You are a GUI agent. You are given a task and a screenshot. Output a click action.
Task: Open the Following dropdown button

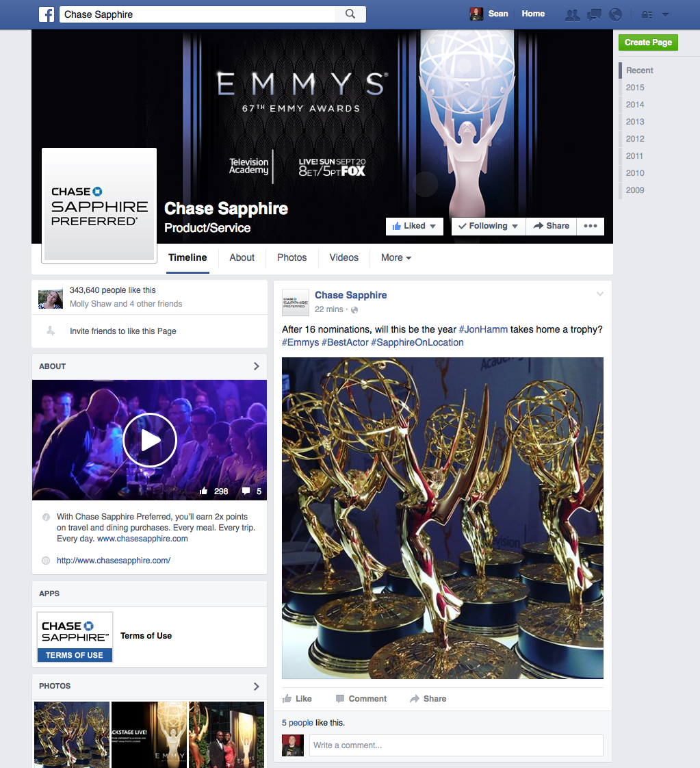[488, 226]
